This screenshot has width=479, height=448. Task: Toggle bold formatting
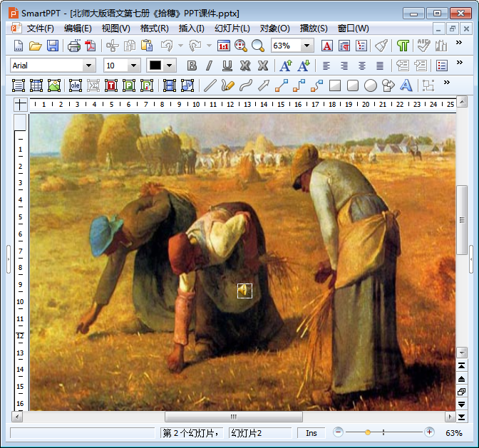(x=192, y=66)
